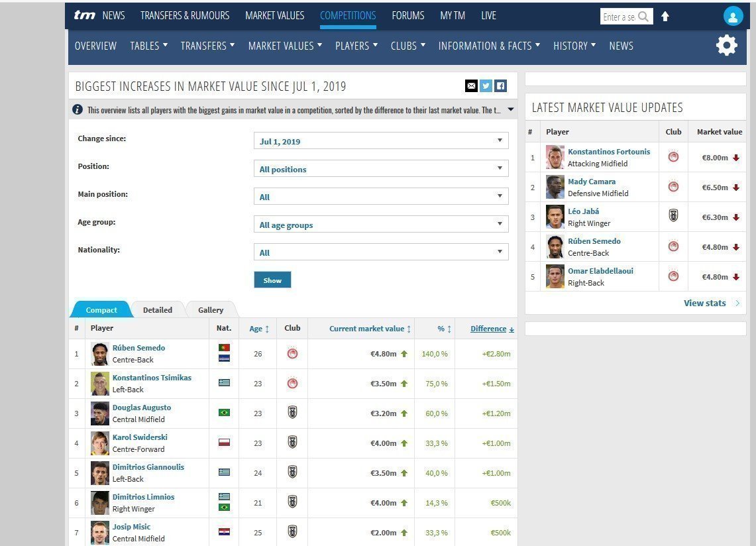
Task: Open the Change since date dropdown
Action: tap(381, 141)
